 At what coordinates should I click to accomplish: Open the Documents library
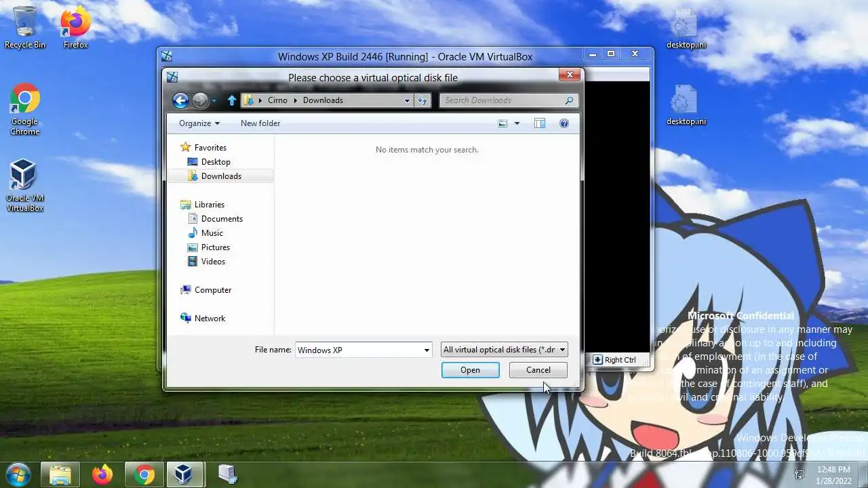pos(222,219)
